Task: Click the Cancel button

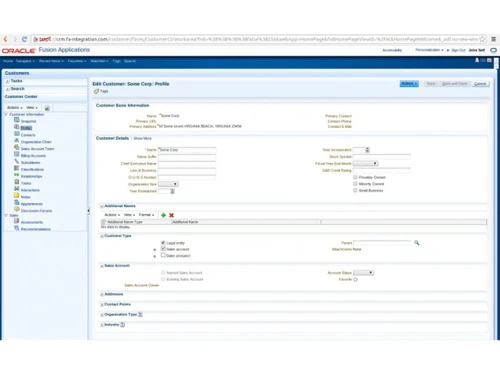Action: click(480, 84)
